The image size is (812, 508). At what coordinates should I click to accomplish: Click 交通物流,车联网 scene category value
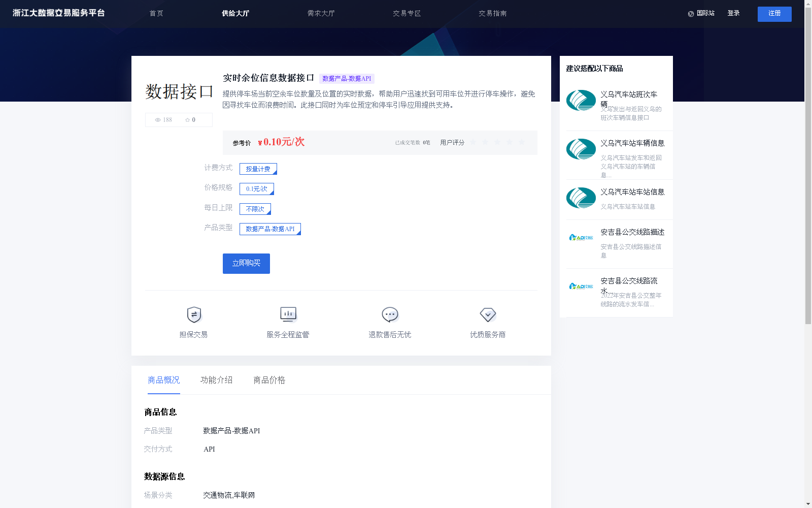point(229,495)
